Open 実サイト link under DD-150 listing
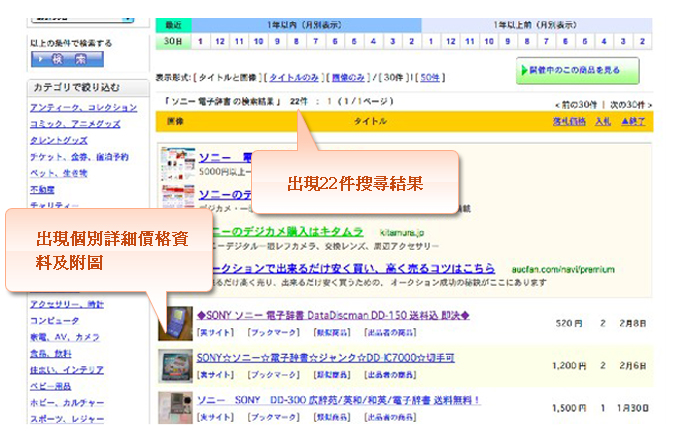This screenshot has width=682, height=447. [x=215, y=333]
